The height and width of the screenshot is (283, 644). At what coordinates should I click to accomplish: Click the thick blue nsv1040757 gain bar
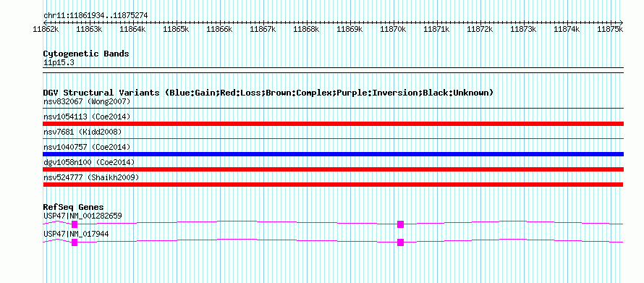tap(334, 154)
